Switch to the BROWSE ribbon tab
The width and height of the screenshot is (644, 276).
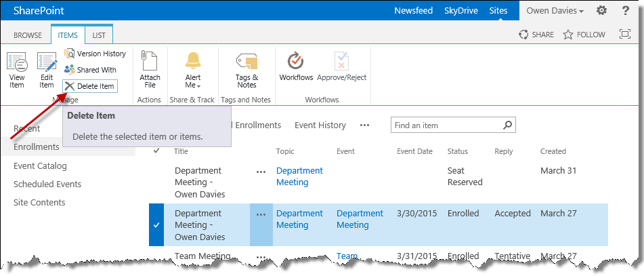28,35
